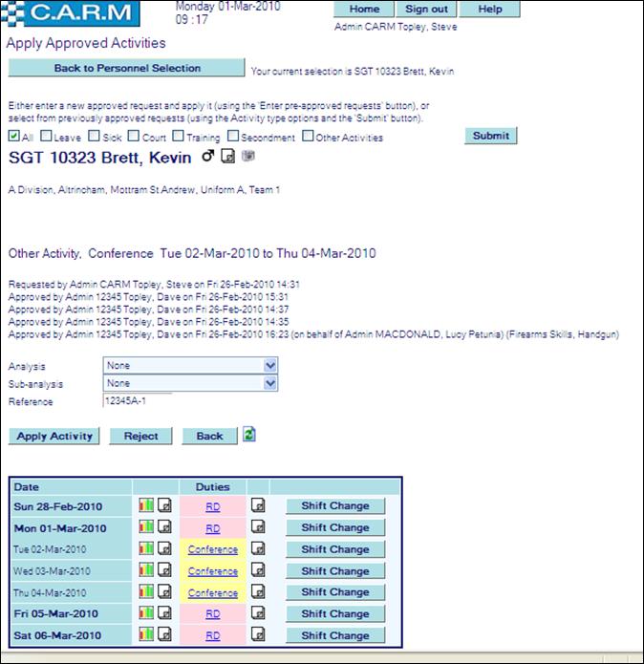This screenshot has height=664, width=644.
Task: Click bar chart icon for Tue 02-Mar-2010
Action: coord(146,549)
